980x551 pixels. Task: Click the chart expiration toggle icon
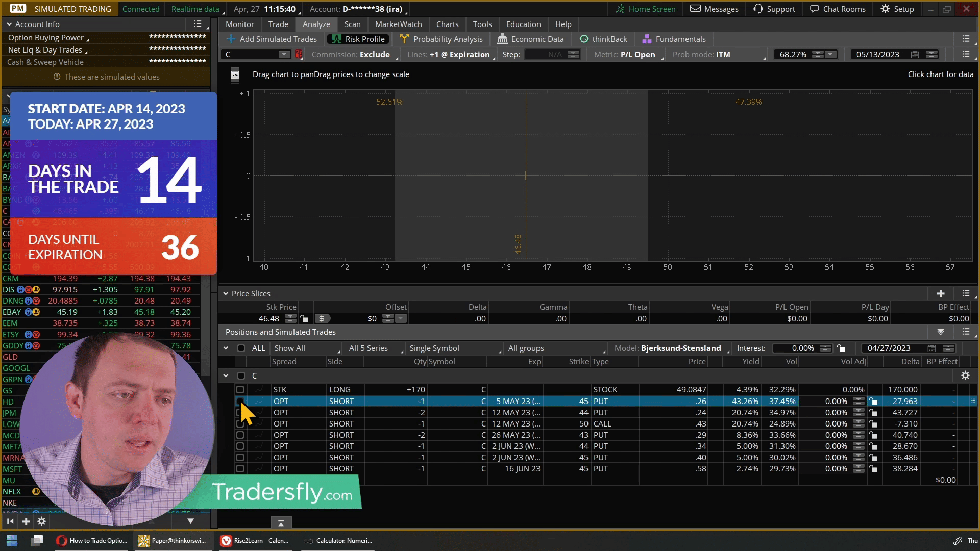point(235,74)
